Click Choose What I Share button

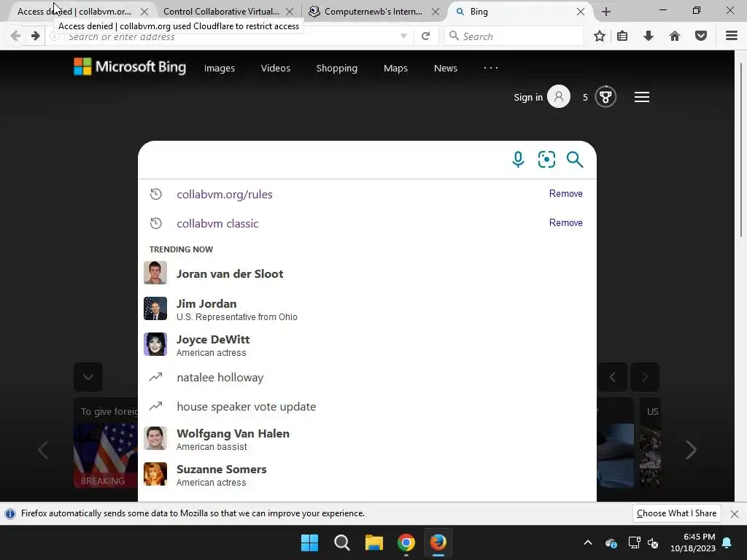676,513
